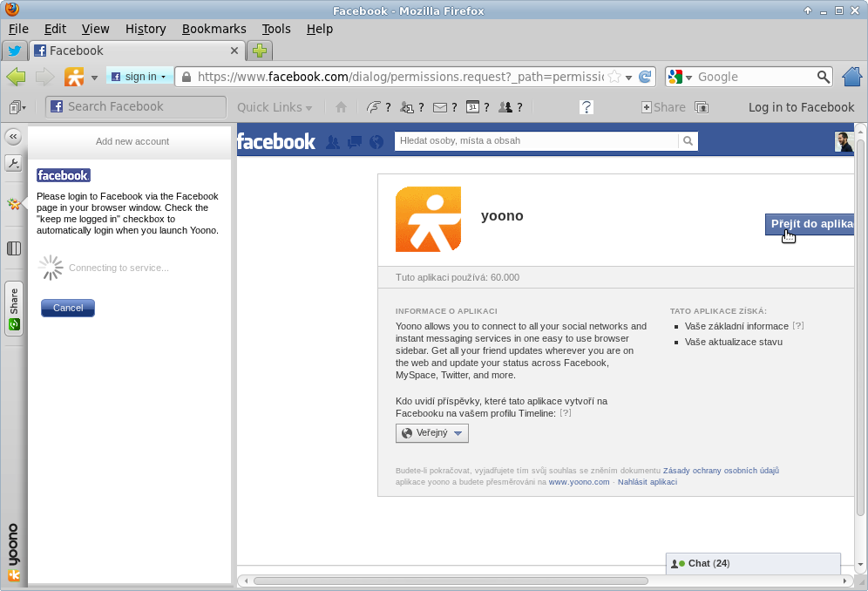Click Log in to Facebook
Screen dimensions: 868x591
801,107
